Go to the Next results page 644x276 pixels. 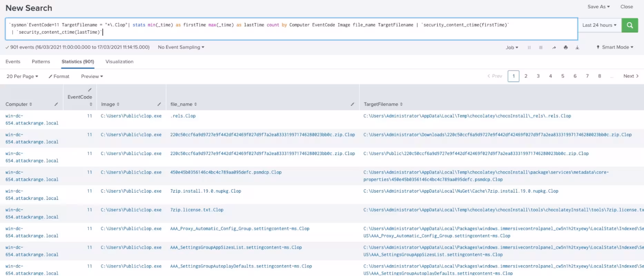point(631,76)
